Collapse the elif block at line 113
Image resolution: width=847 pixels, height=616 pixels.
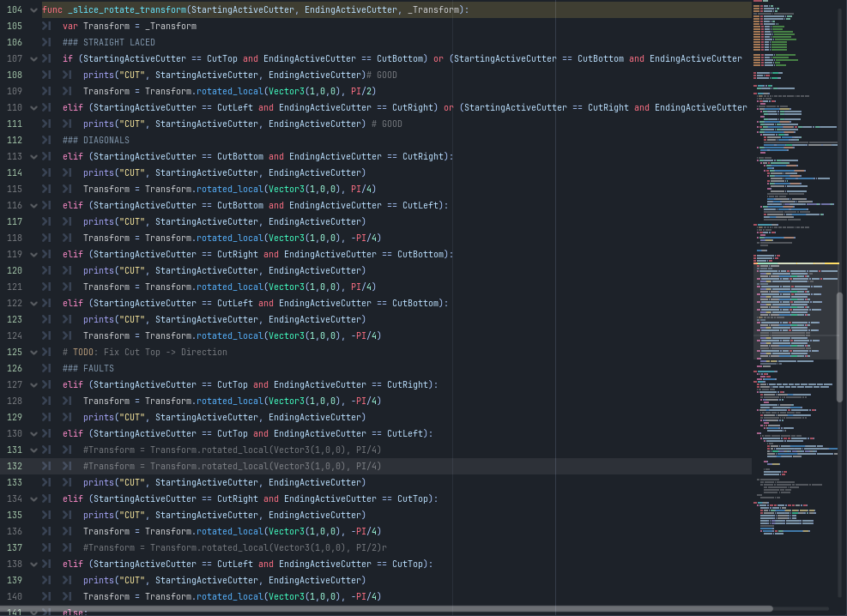(x=33, y=156)
